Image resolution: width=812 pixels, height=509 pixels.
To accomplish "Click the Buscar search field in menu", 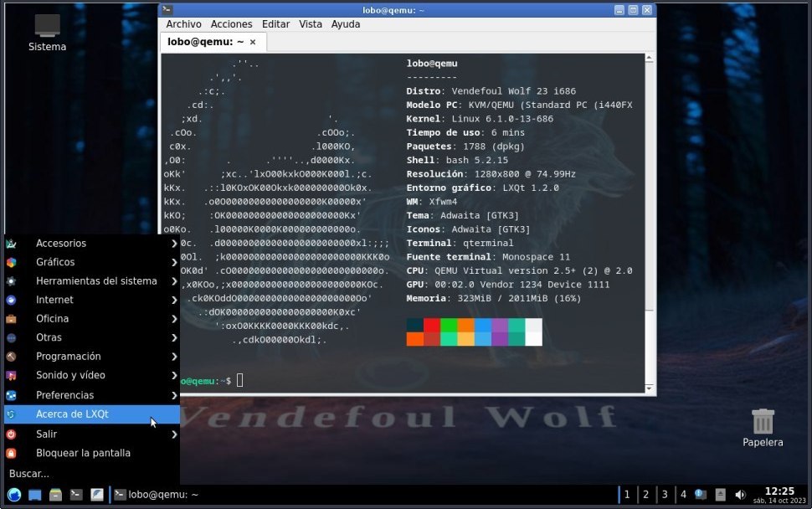I will (91, 474).
